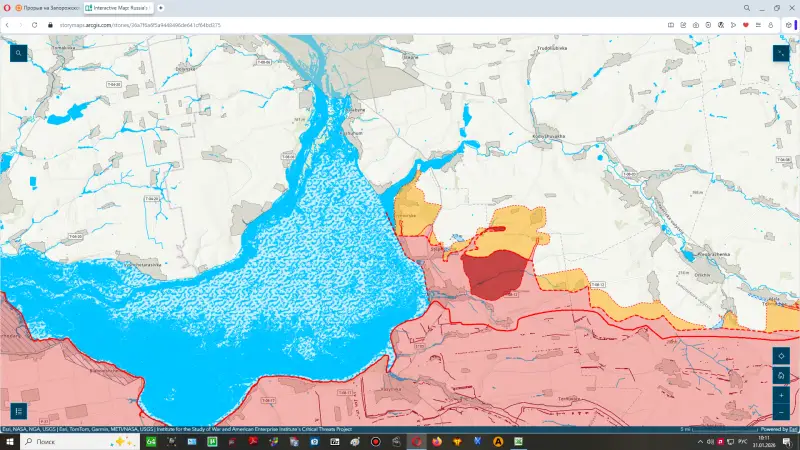Switch the РУС keyboard language
This screenshot has height=450, width=800.
pos(741,441)
